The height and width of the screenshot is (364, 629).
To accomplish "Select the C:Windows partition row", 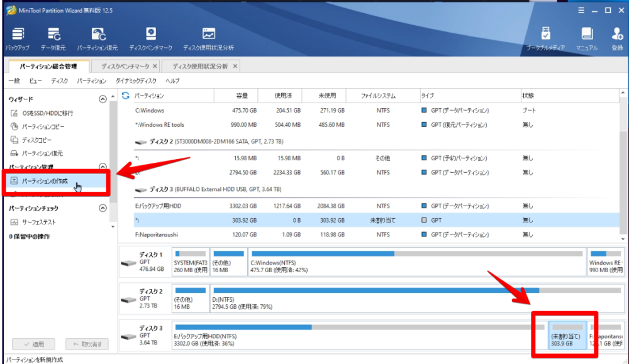I will point(376,110).
